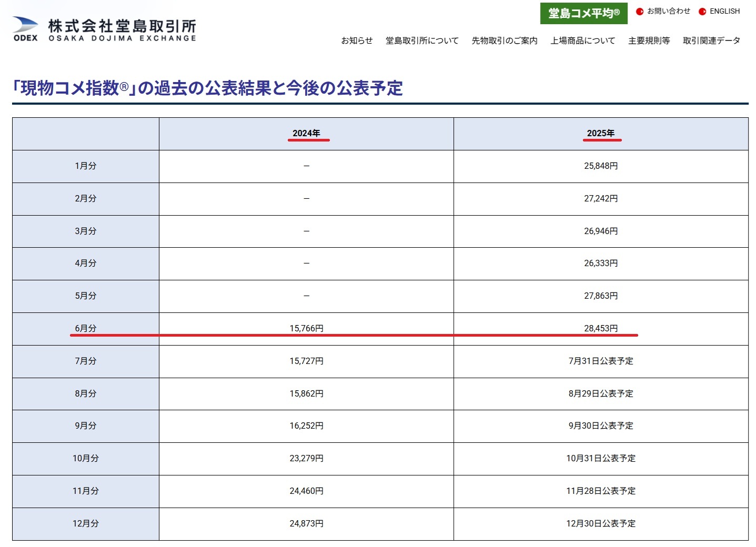Click the 7月31日公表予定 cell
Image resolution: width=756 pixels, height=547 pixels.
[x=601, y=361]
